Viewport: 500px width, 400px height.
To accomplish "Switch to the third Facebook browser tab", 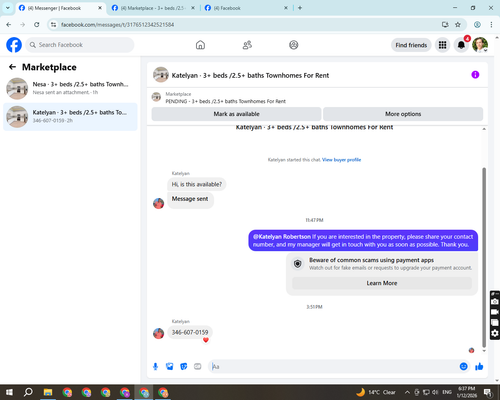I will [x=246, y=8].
